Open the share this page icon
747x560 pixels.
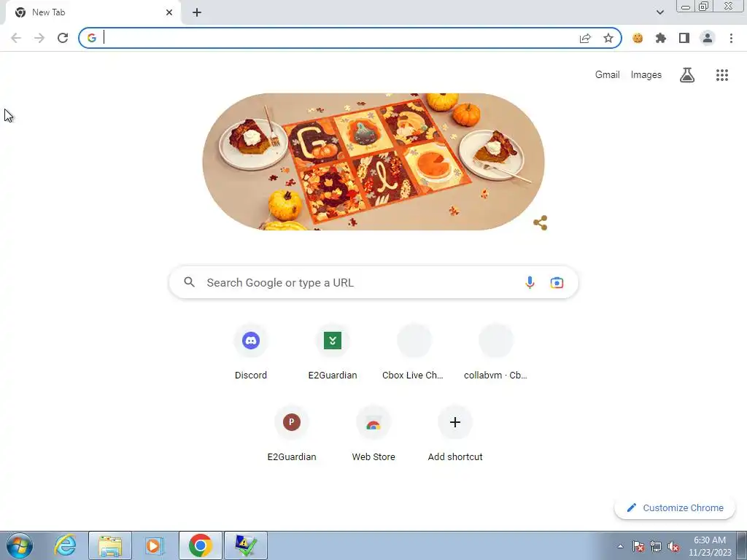585,38
